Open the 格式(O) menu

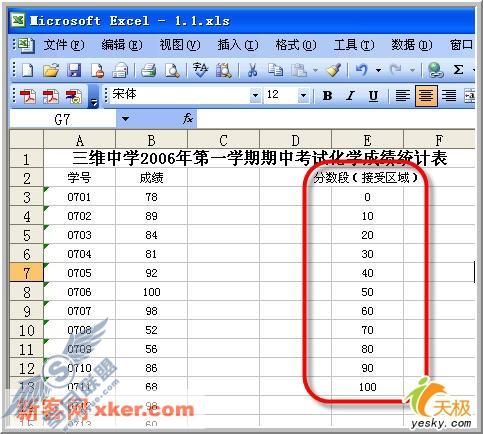click(296, 45)
